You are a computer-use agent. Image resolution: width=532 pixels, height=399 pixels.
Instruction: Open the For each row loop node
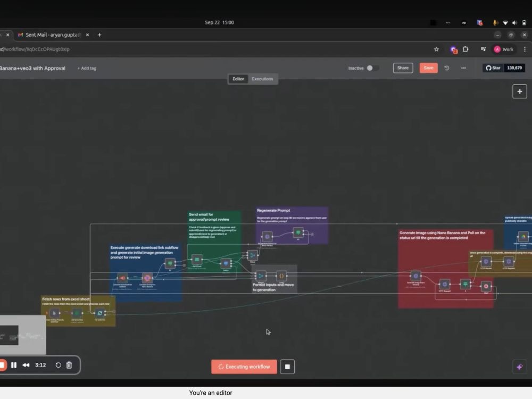click(x=100, y=313)
